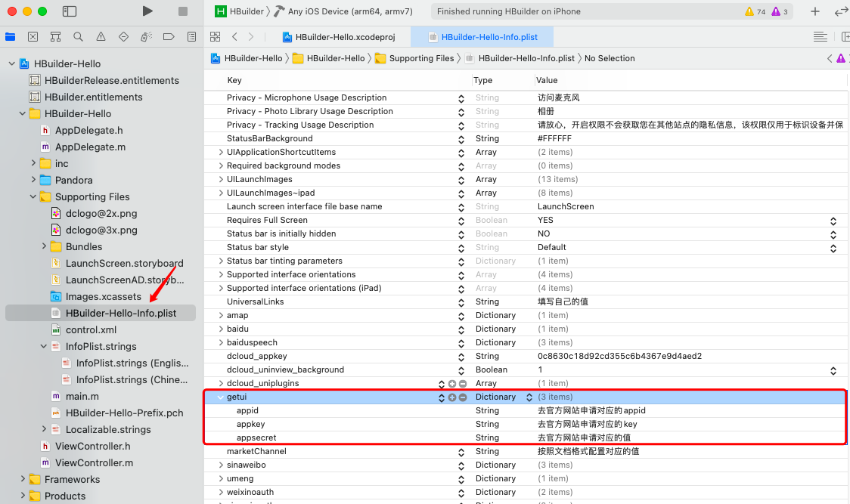Open key chooser for StatusBarBackground row

461,139
